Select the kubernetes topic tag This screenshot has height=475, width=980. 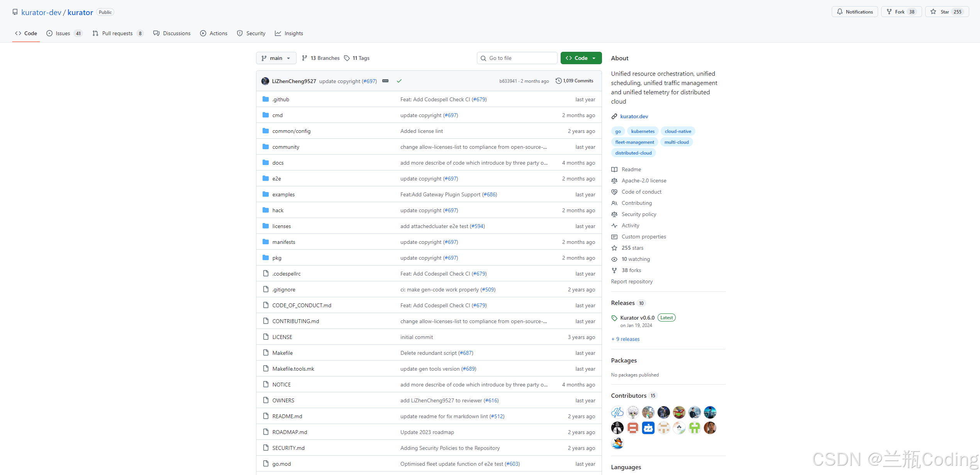pyautogui.click(x=643, y=131)
